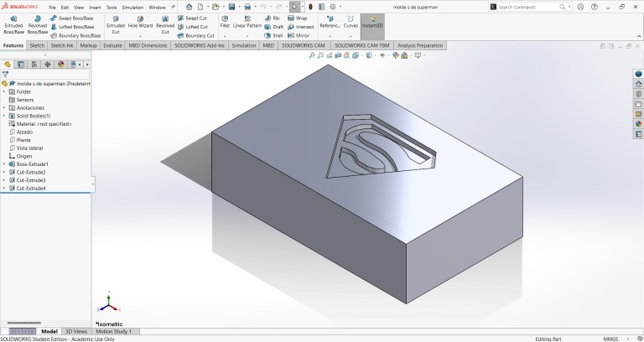
Task: Choose the Lofted Boss/Base command
Action: tap(72, 27)
